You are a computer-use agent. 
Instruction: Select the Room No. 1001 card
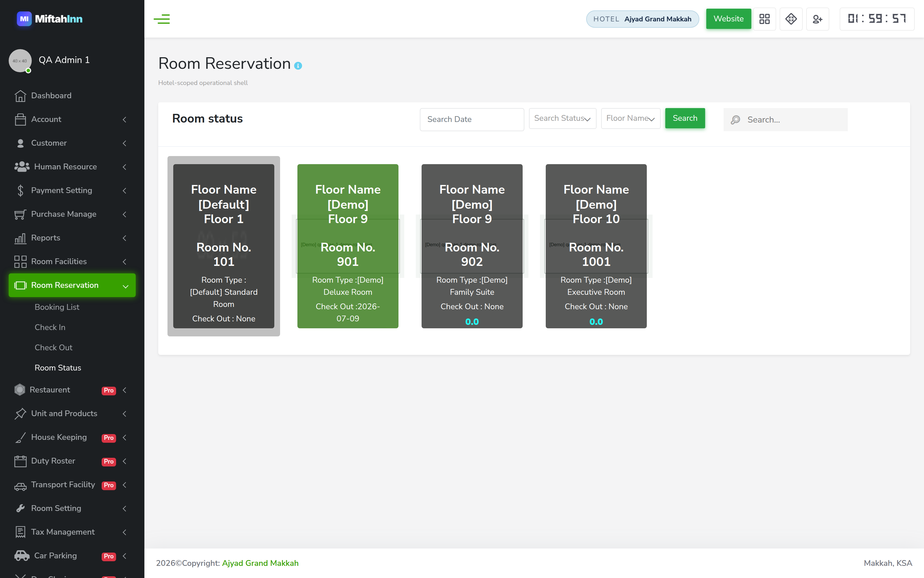[x=596, y=246]
